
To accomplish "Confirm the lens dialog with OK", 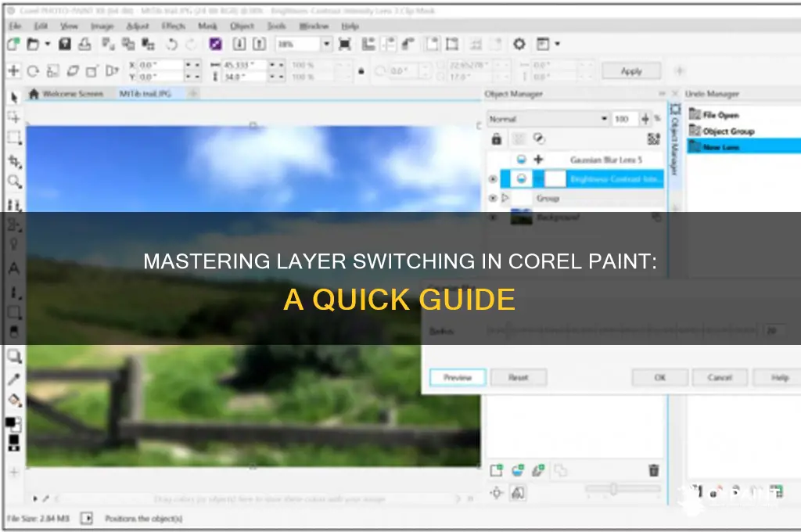I will click(x=660, y=378).
